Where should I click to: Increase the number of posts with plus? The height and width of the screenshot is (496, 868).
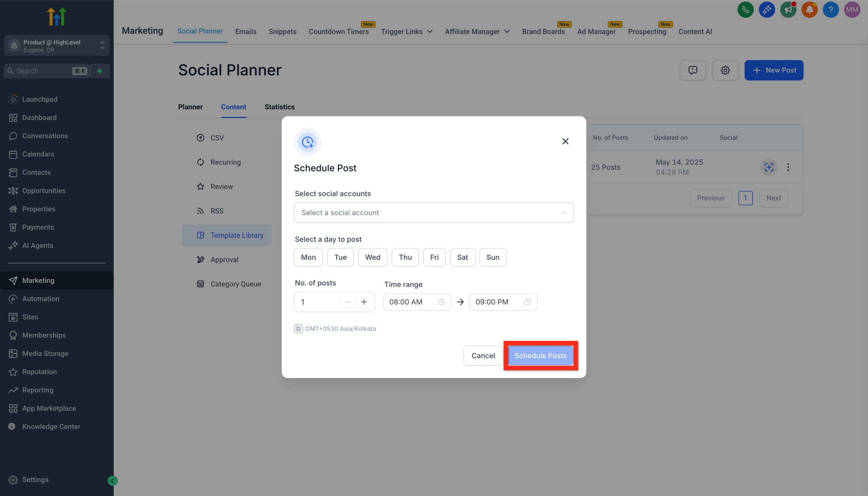364,302
